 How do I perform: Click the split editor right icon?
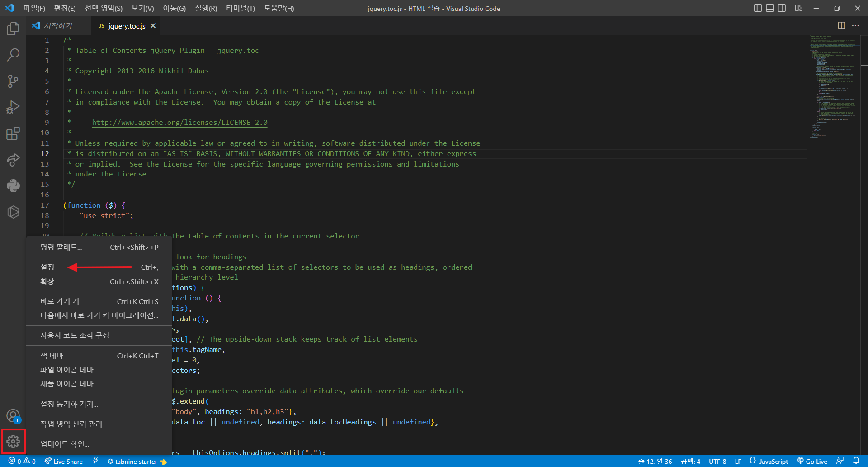point(841,26)
